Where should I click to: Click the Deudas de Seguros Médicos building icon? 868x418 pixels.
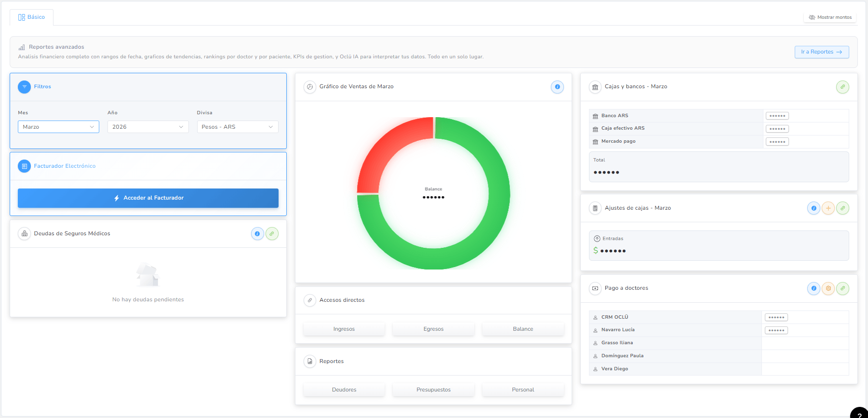click(x=24, y=233)
